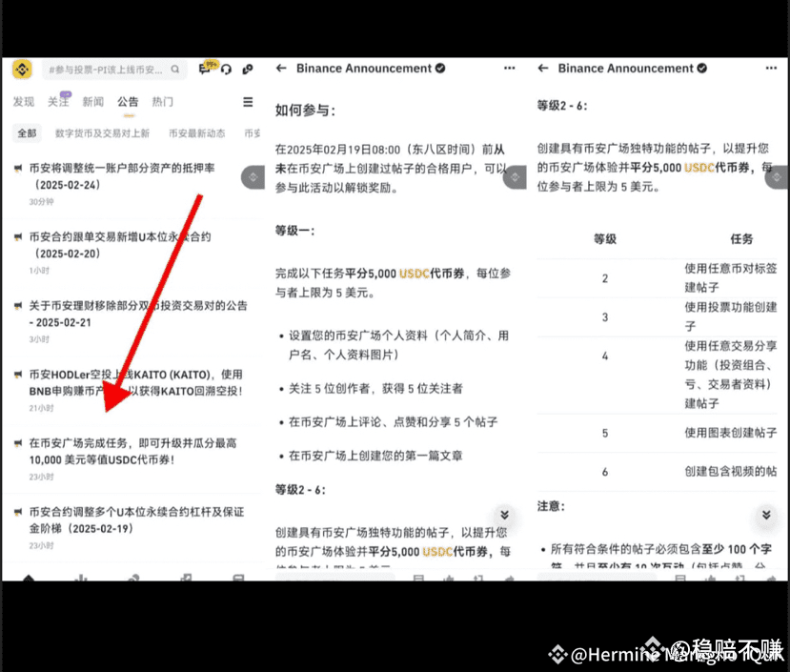
Task: Switch to the 新闻 tab
Action: tap(92, 102)
